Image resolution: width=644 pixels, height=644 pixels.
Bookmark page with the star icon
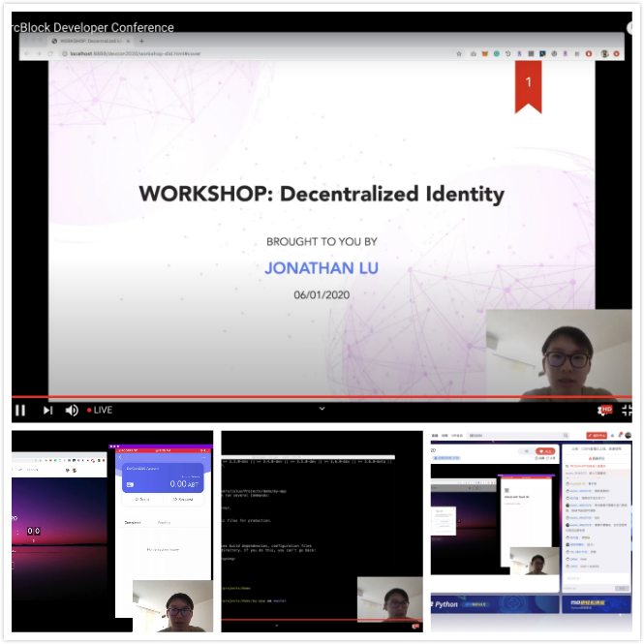459,54
